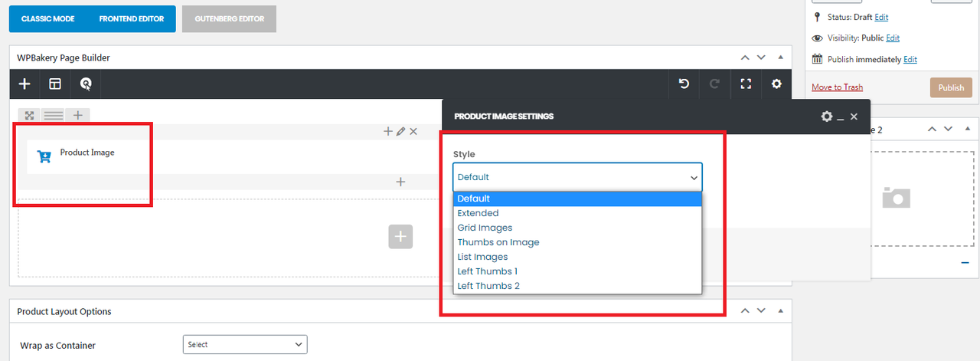This screenshot has height=361, width=980.
Task: Click the calendar icon beside Publish immediately
Action: click(817, 59)
